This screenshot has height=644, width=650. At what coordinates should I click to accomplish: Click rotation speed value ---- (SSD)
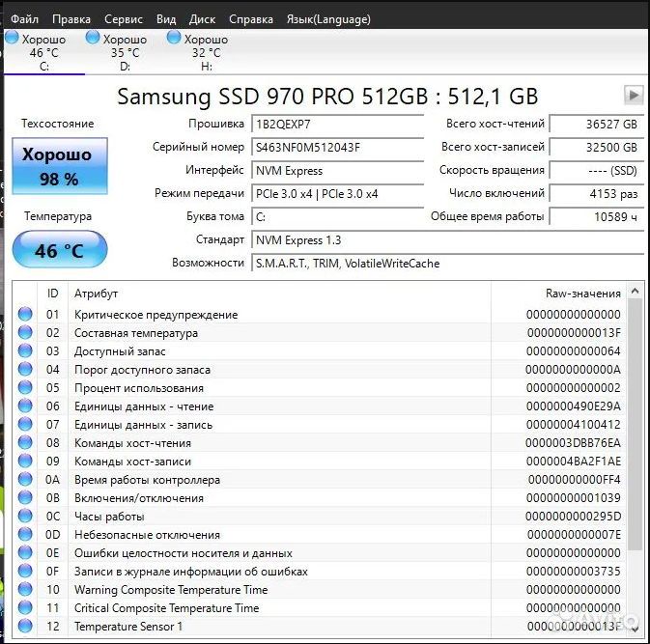click(x=597, y=170)
